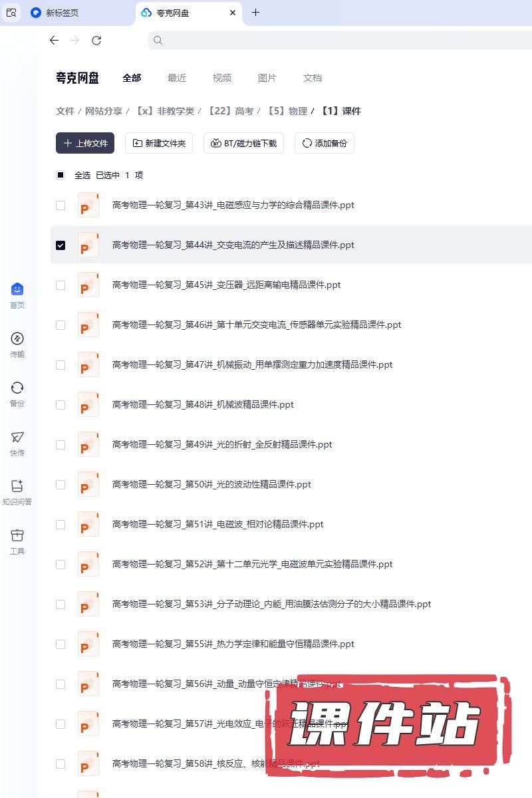Click the browser address bar field
Viewport: 532px width, 798px height.
coord(340,41)
